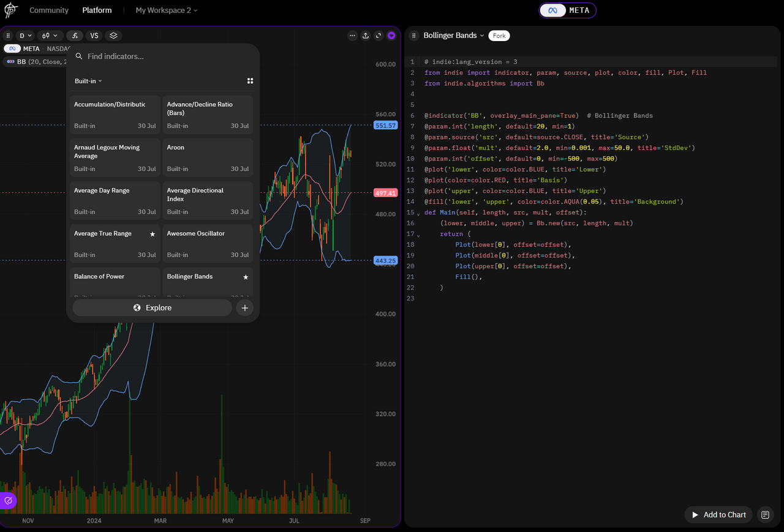Click the 600.00 price axis label

point(385,64)
